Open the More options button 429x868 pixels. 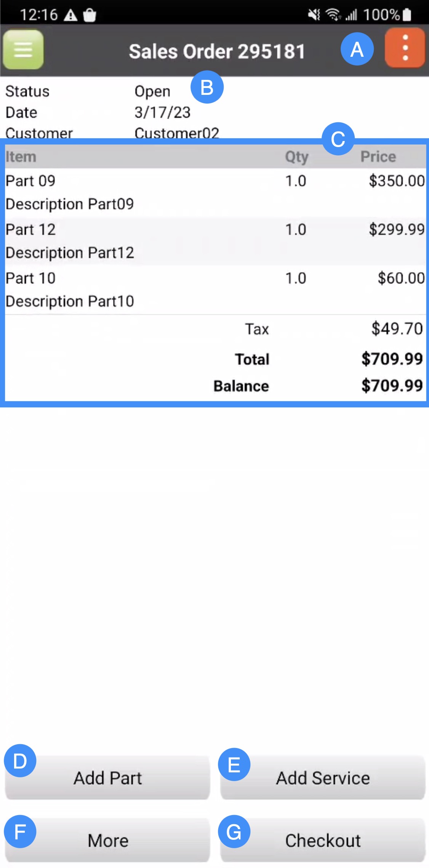107,840
